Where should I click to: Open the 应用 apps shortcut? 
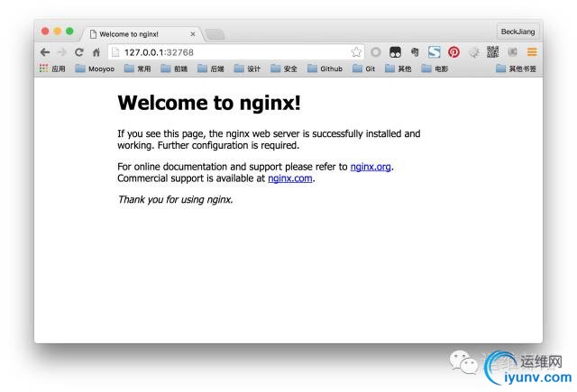52,68
